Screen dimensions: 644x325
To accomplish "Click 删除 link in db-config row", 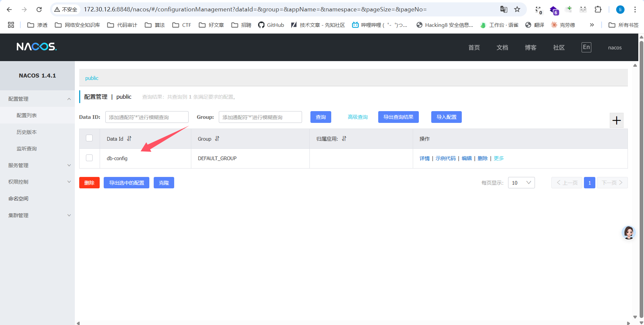I will point(483,158).
